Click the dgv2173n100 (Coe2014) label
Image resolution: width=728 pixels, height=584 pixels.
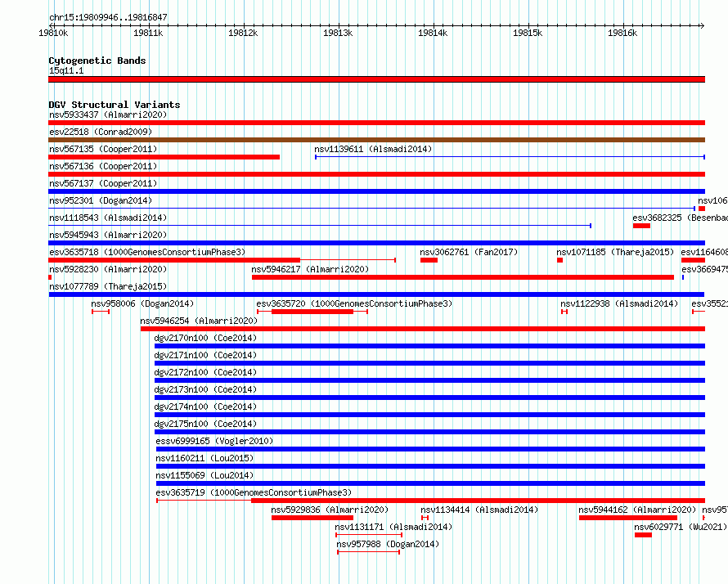point(205,389)
